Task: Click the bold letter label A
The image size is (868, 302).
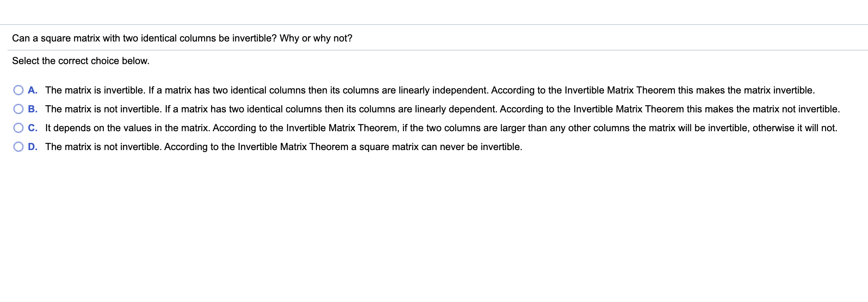Action: 33,90
